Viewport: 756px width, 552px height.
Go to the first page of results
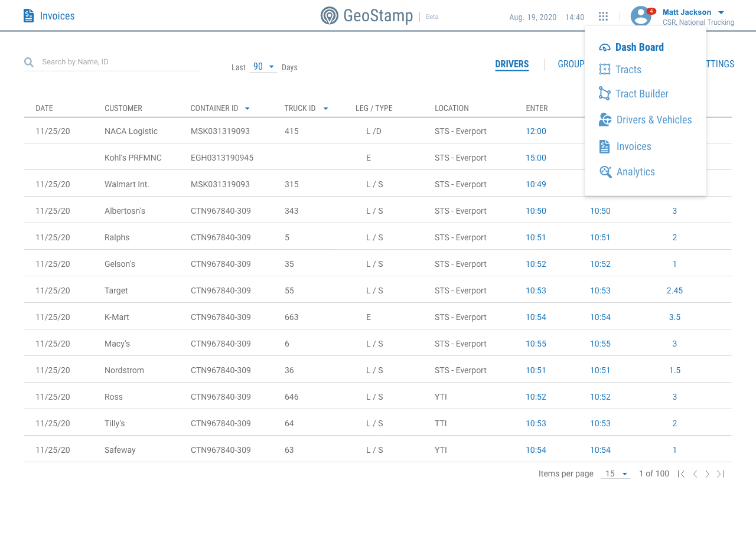pos(682,474)
